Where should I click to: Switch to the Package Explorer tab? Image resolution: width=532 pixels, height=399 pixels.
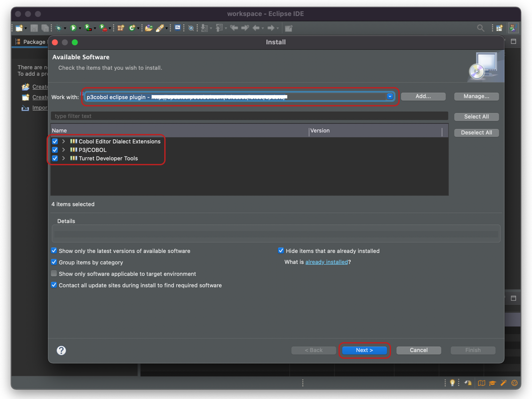[31, 42]
